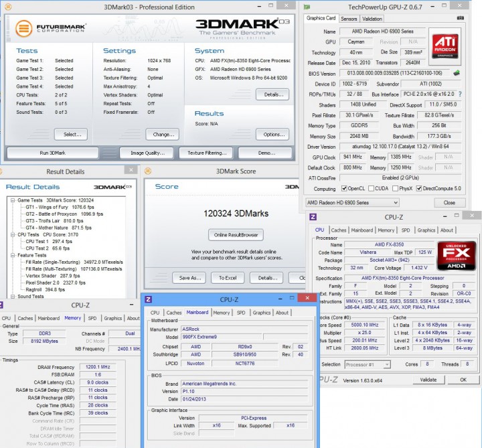482x448 pixels.
Task: Click the GPU Clock 941 MHz field
Action: click(353, 157)
